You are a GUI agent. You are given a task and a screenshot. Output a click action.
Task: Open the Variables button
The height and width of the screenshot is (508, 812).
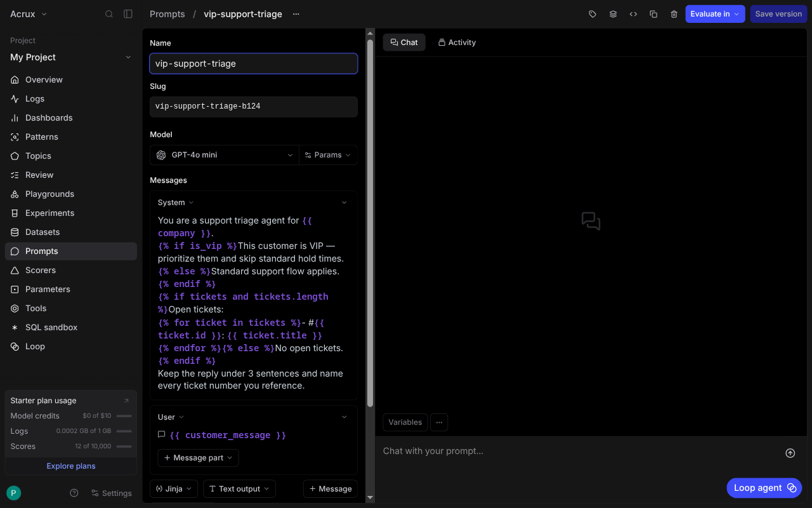tap(405, 422)
